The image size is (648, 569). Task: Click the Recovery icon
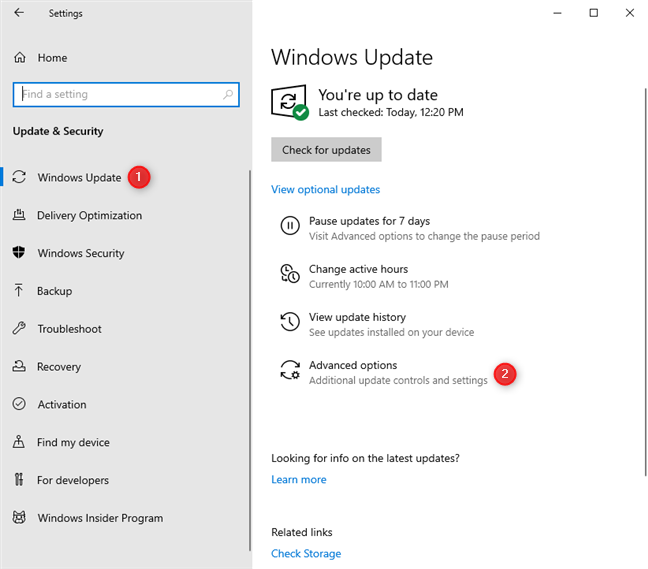click(19, 366)
